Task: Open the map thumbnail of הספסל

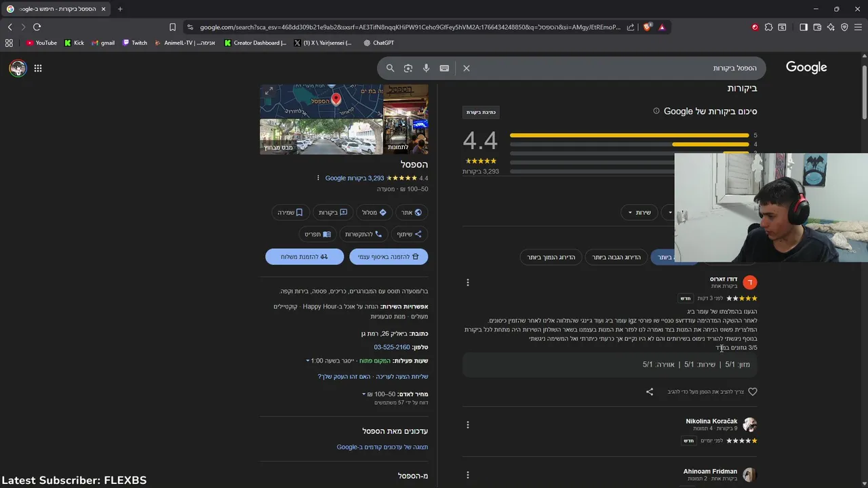Action: tap(321, 101)
